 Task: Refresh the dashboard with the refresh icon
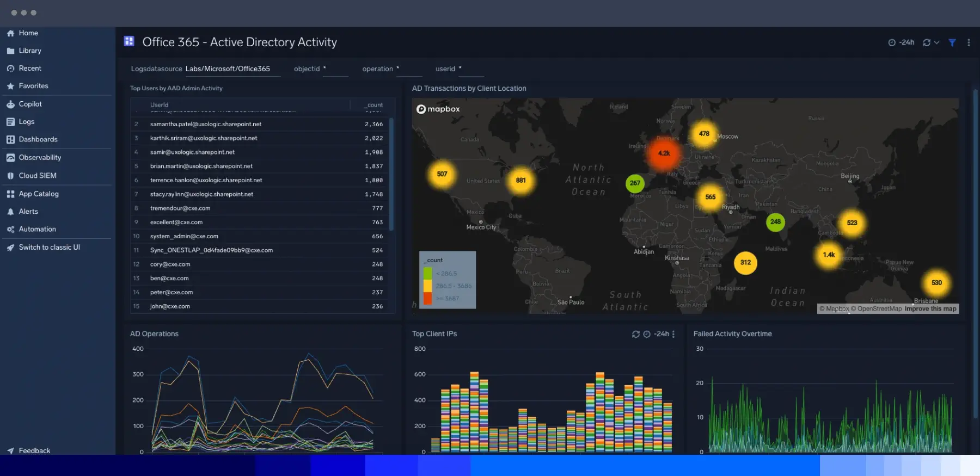tap(927, 42)
